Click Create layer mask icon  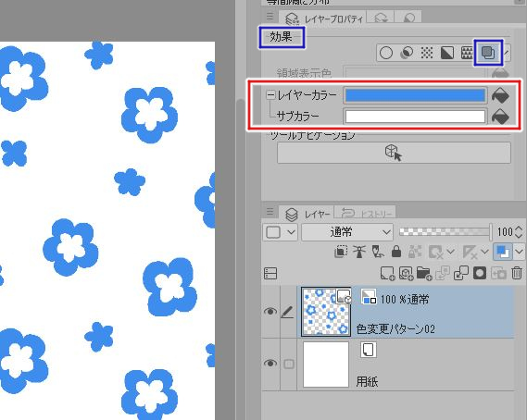[480, 273]
